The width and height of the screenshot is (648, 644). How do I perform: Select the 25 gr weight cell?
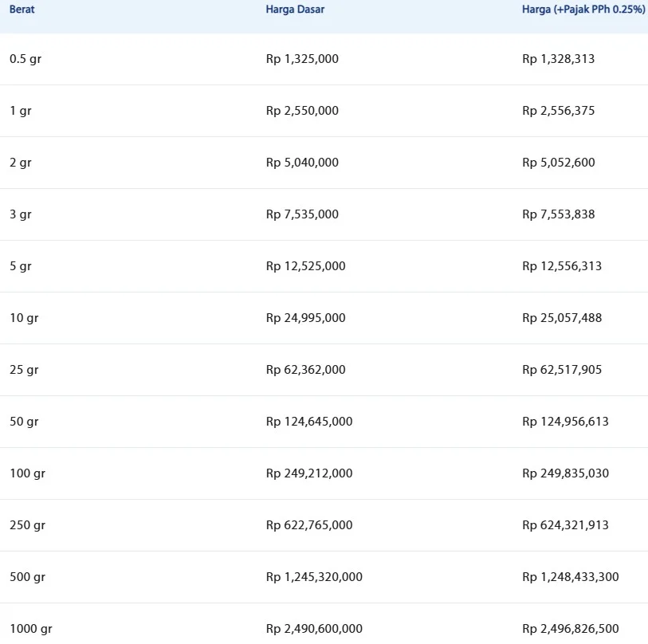[x=24, y=370]
